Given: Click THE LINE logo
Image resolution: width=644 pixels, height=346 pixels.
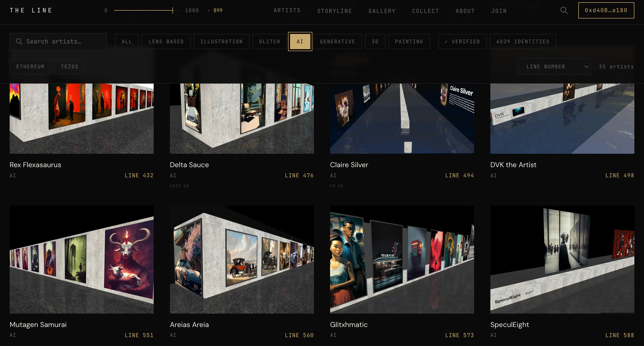Looking at the screenshot, I should point(31,10).
